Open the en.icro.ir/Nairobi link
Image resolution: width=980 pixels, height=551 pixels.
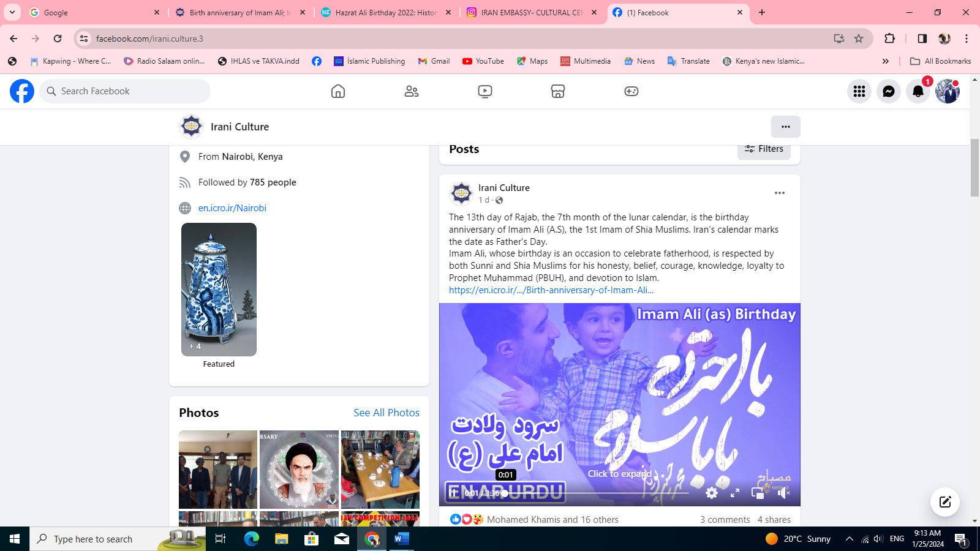point(232,208)
